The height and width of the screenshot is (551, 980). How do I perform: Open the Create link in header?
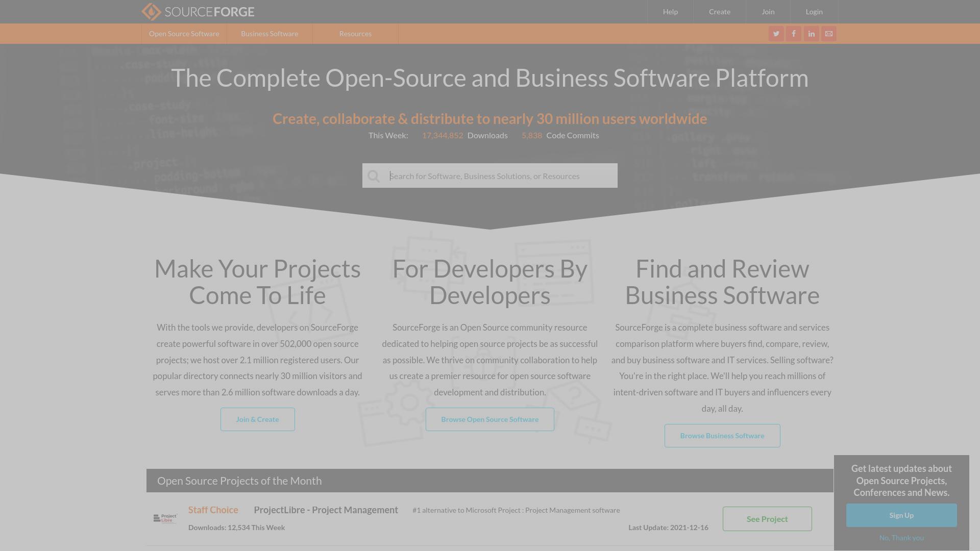pos(720,12)
